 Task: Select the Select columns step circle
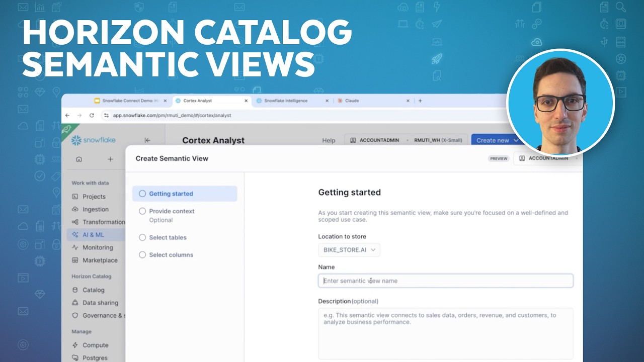(142, 255)
